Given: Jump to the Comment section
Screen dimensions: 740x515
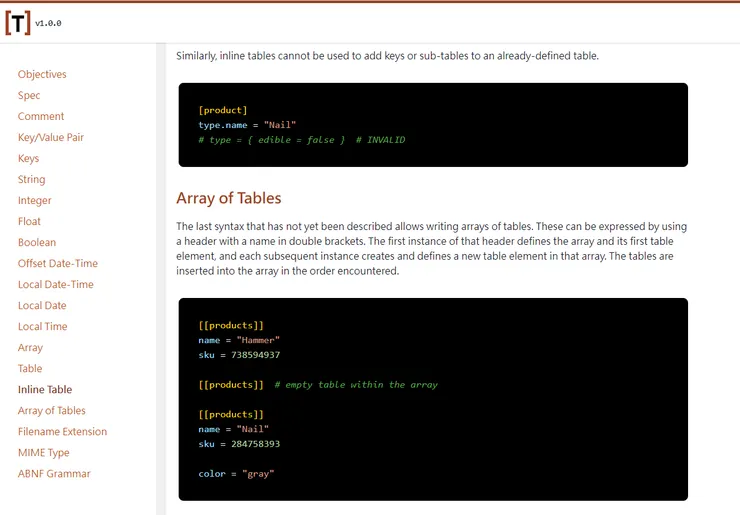Looking at the screenshot, I should point(41,116).
